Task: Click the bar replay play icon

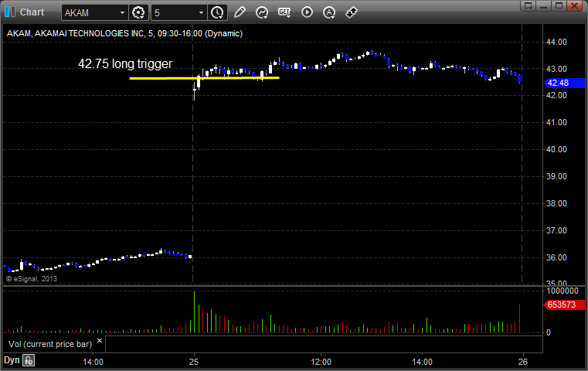Action: point(307,12)
